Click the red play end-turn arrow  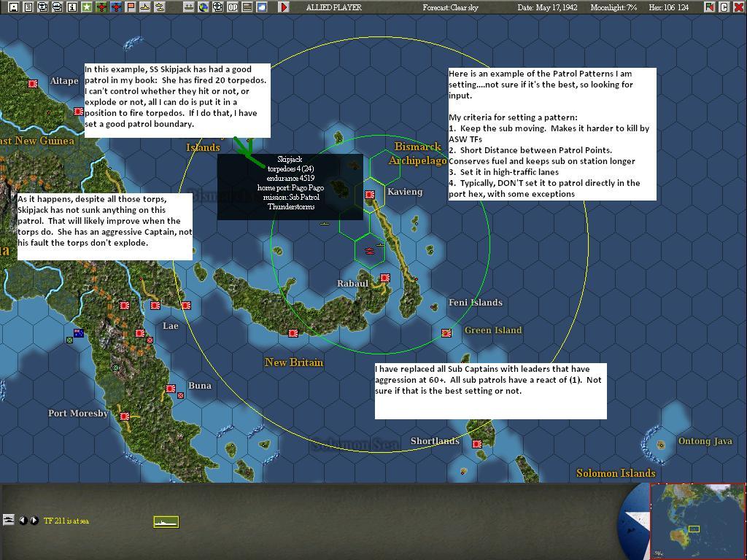284,7
